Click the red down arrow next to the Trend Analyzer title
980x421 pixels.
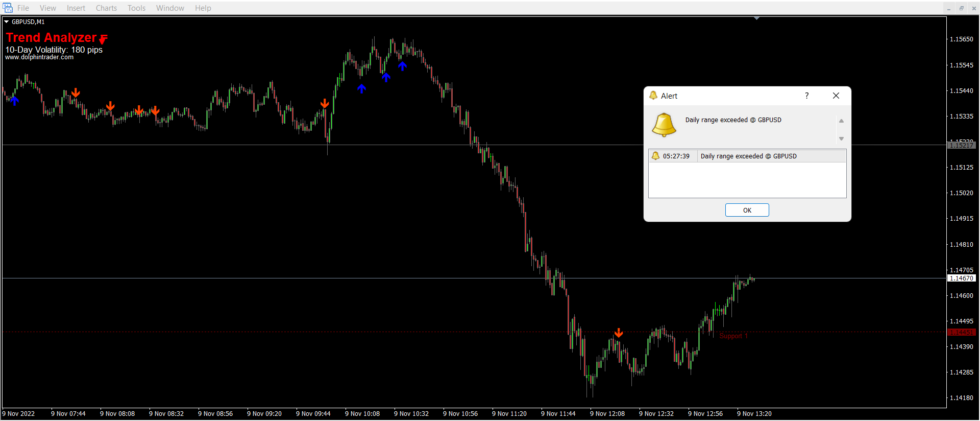[x=103, y=39]
